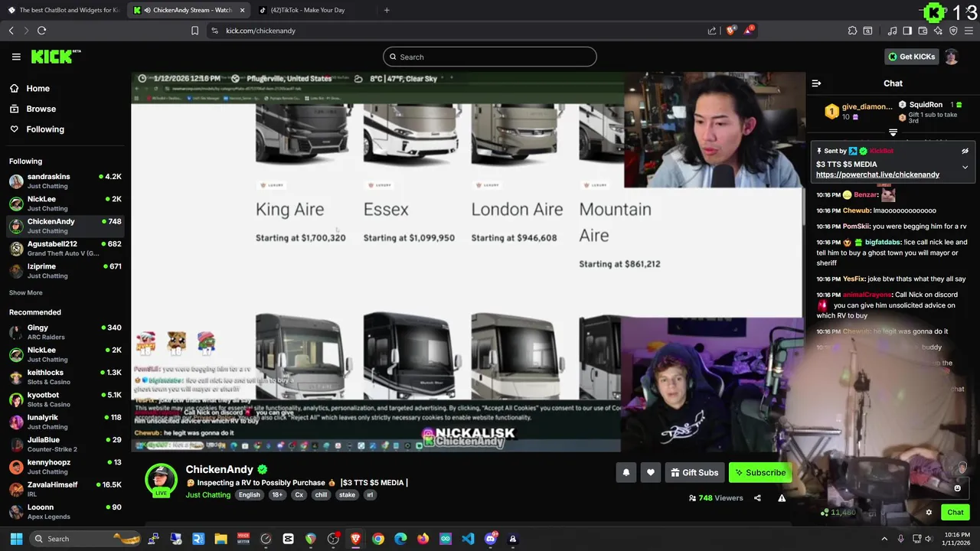Send message with green Chat button

[x=955, y=513]
